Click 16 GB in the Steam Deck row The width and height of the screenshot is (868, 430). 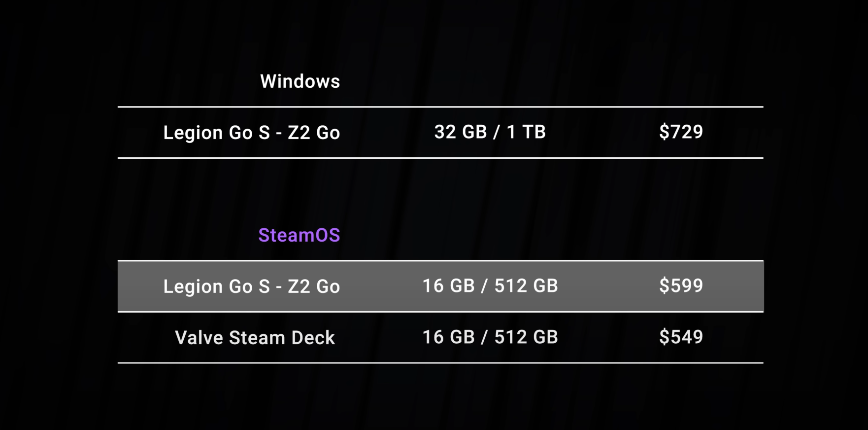(448, 337)
